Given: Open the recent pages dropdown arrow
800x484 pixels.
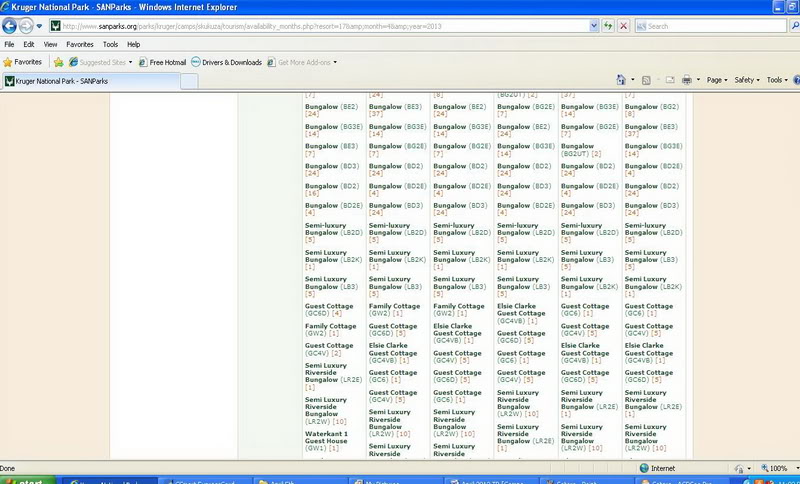Looking at the screenshot, I should coord(39,26).
